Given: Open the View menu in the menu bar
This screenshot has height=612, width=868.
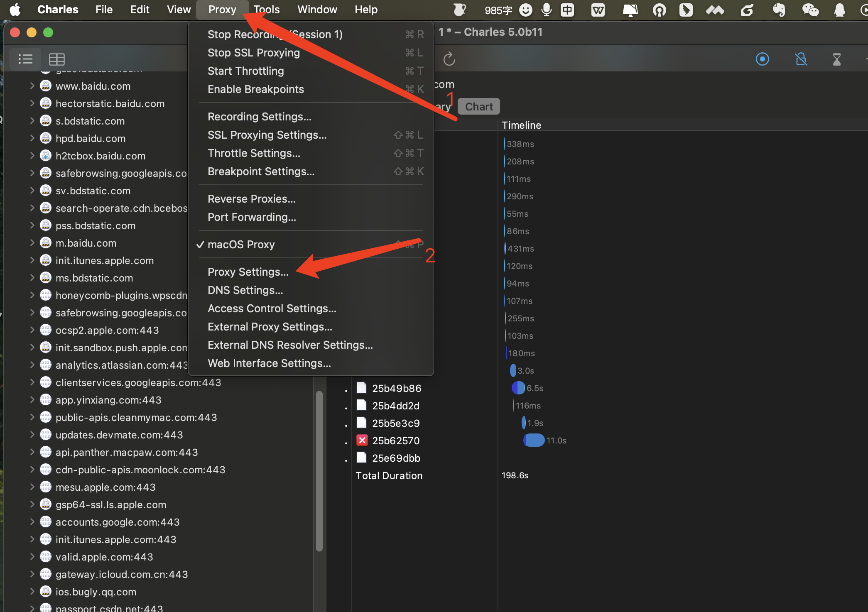Looking at the screenshot, I should [179, 9].
